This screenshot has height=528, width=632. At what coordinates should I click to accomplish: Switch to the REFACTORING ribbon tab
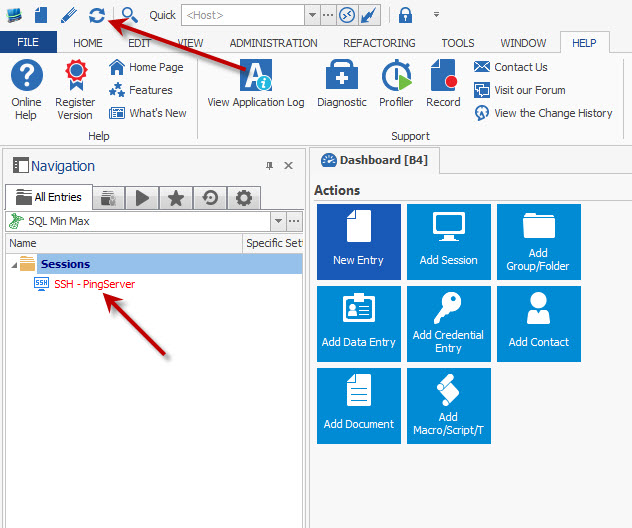pyautogui.click(x=379, y=43)
